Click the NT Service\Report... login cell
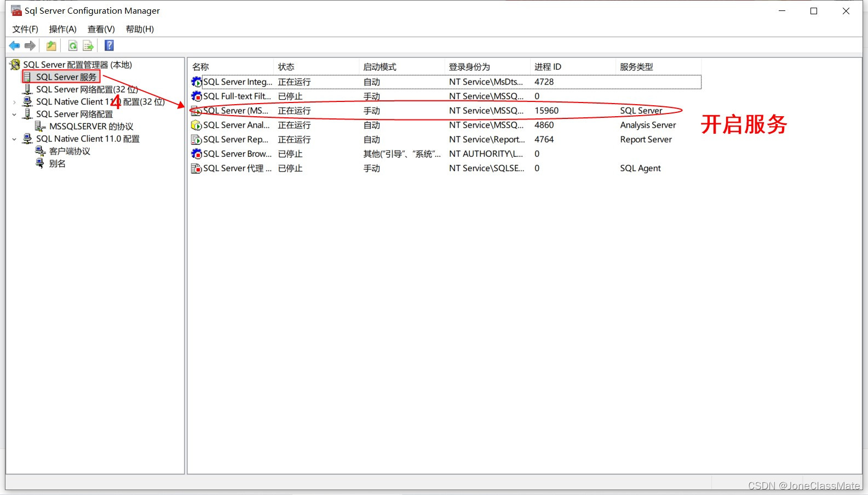Viewport: 868px width, 495px height. (487, 139)
